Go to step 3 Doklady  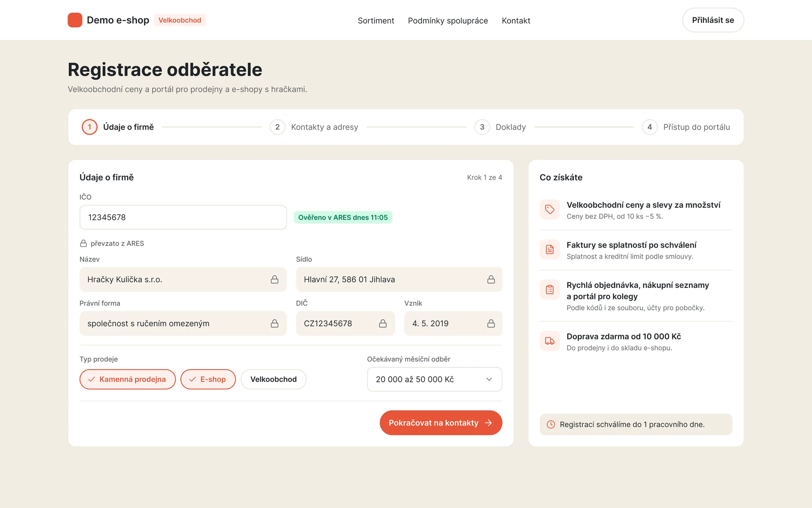[500, 127]
